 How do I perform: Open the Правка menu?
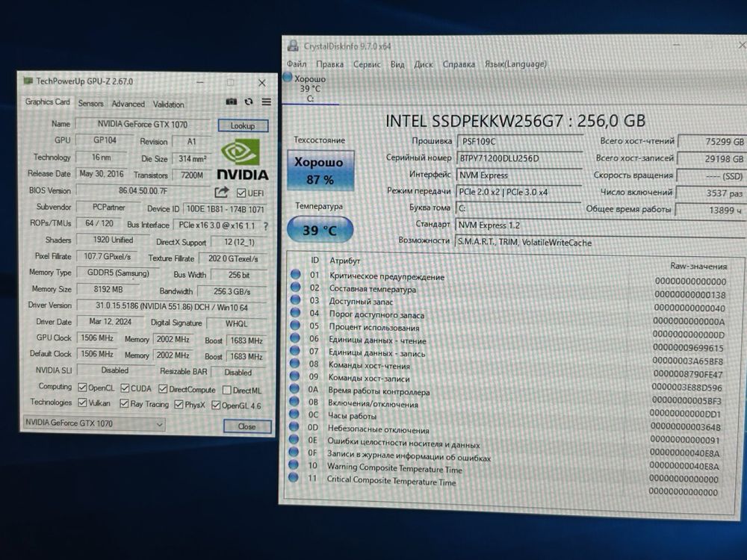[x=329, y=63]
